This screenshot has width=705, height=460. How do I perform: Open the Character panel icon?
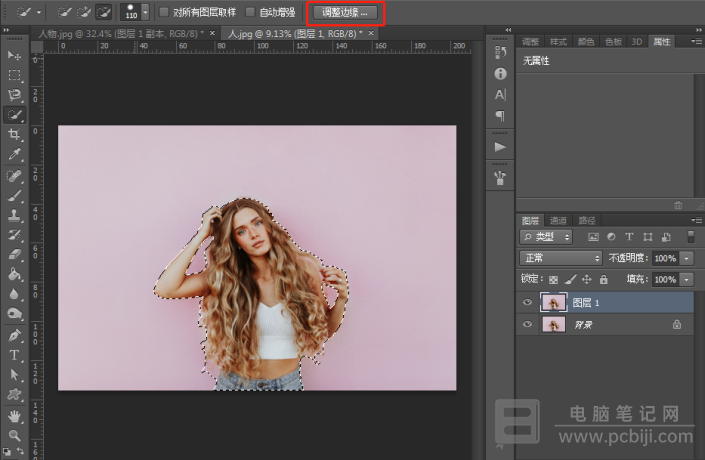(x=500, y=94)
